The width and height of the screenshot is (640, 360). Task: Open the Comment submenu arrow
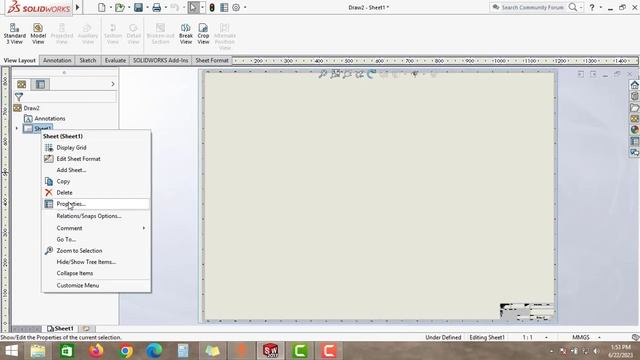point(144,228)
